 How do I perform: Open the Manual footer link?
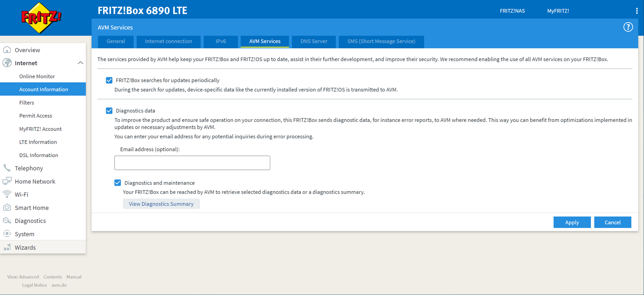pyautogui.click(x=74, y=277)
